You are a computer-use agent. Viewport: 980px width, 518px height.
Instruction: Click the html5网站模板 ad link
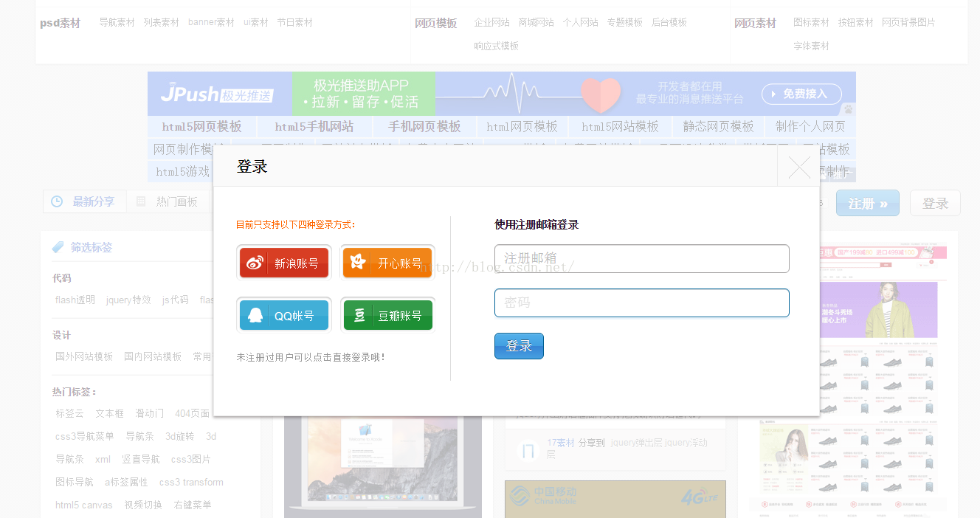pyautogui.click(x=620, y=126)
